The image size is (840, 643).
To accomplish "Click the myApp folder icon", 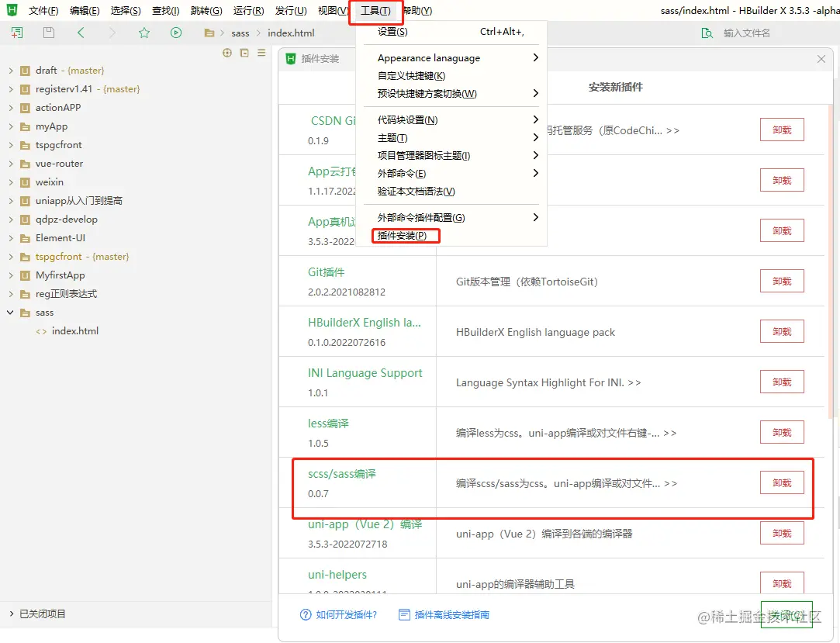I will tap(25, 126).
